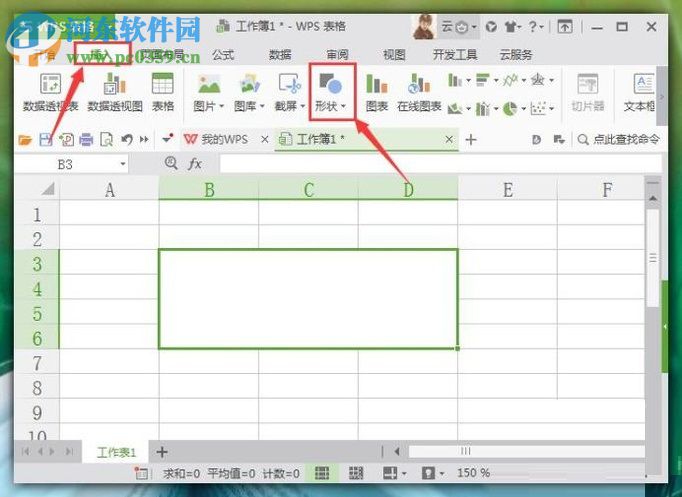
Task: Click the printer icon in quick toolbar
Action: [x=86, y=140]
